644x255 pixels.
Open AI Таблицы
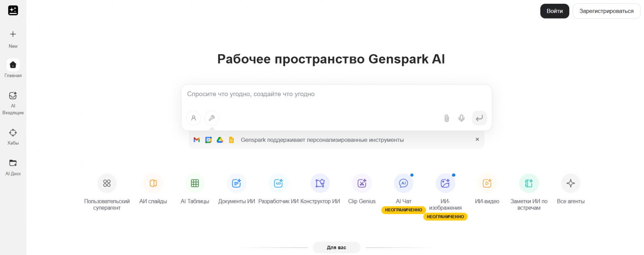click(194, 183)
